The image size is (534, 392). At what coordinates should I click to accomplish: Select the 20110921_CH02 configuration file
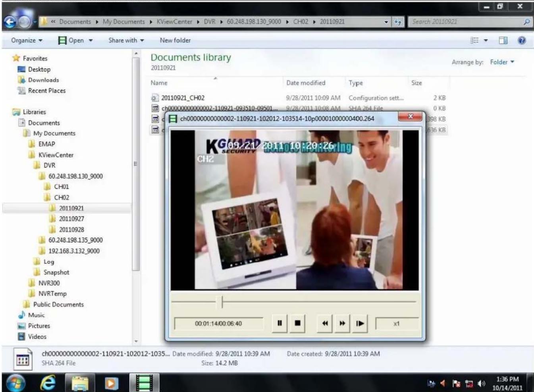click(x=183, y=98)
